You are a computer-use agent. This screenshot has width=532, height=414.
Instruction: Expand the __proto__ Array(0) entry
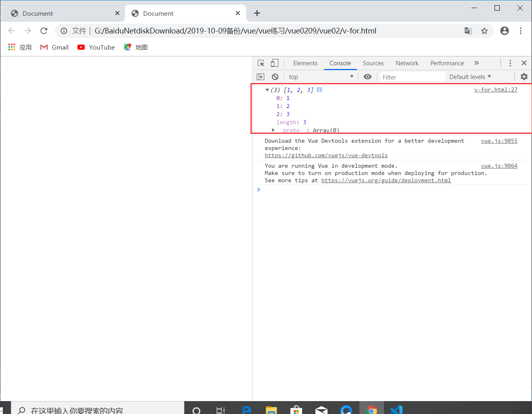tap(273, 130)
